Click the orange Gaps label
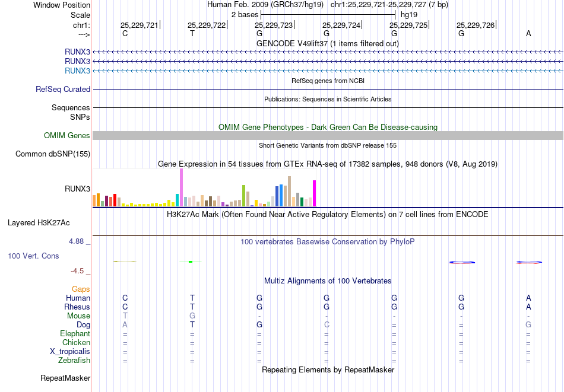Image resolution: width=564 pixels, height=392 pixels. coord(81,289)
